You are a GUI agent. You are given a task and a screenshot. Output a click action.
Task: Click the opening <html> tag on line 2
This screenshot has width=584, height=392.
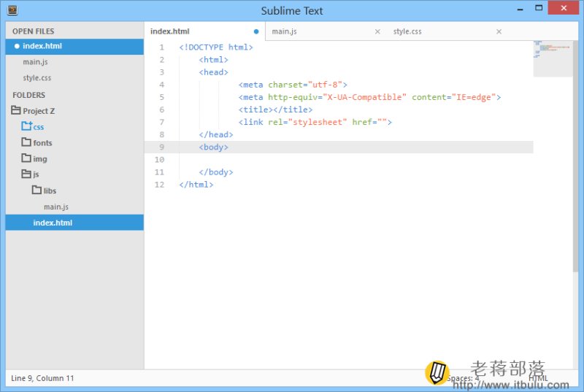point(213,60)
